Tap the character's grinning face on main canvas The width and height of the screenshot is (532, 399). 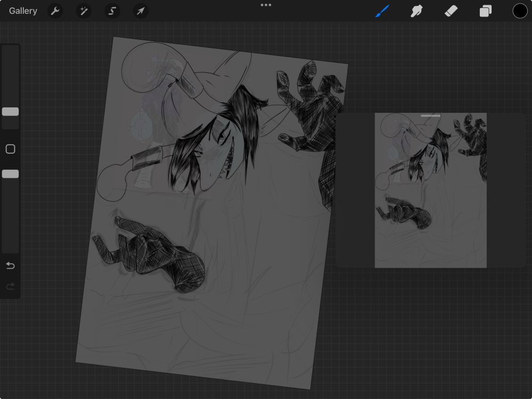[218, 154]
